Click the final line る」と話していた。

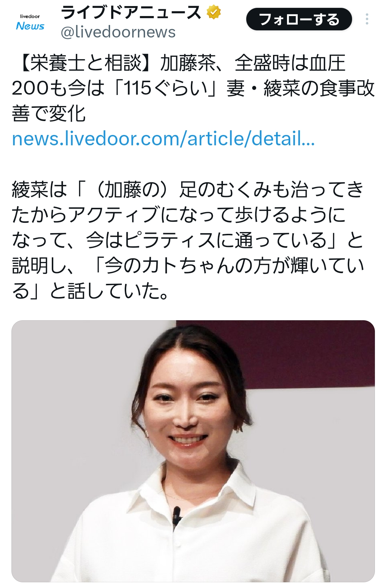click(x=90, y=291)
